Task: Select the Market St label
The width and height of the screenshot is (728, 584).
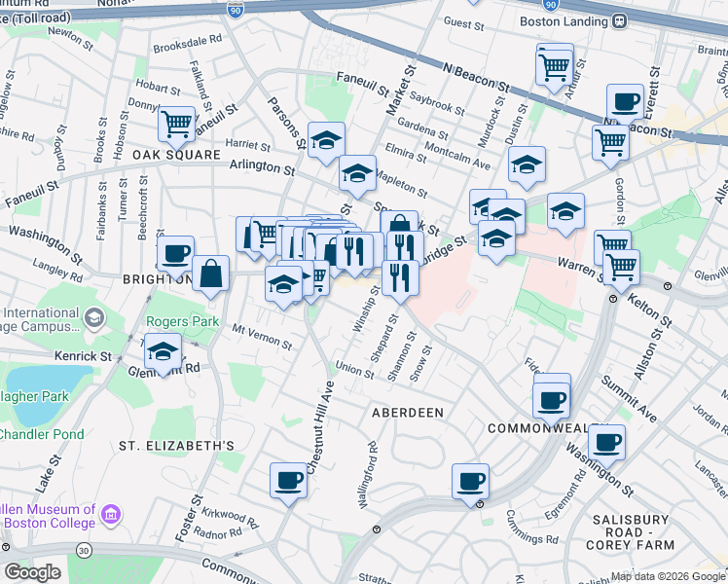Action: (401, 91)
